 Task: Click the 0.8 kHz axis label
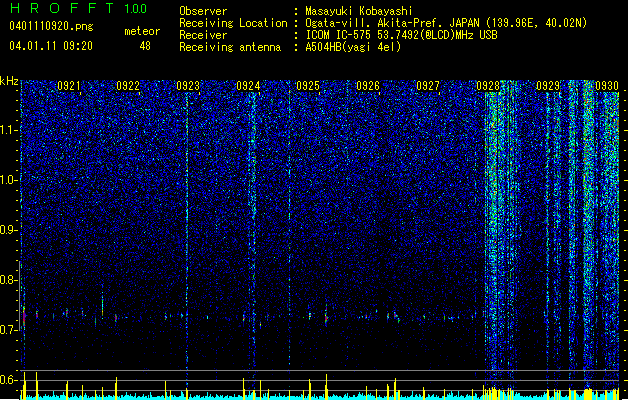[x=9, y=280]
